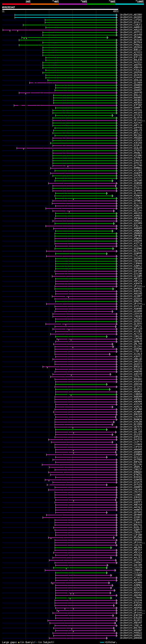Select the UniRef100_B2UMJ2 label
The height and width of the screenshot is (644, 146).
pos(131,146)
